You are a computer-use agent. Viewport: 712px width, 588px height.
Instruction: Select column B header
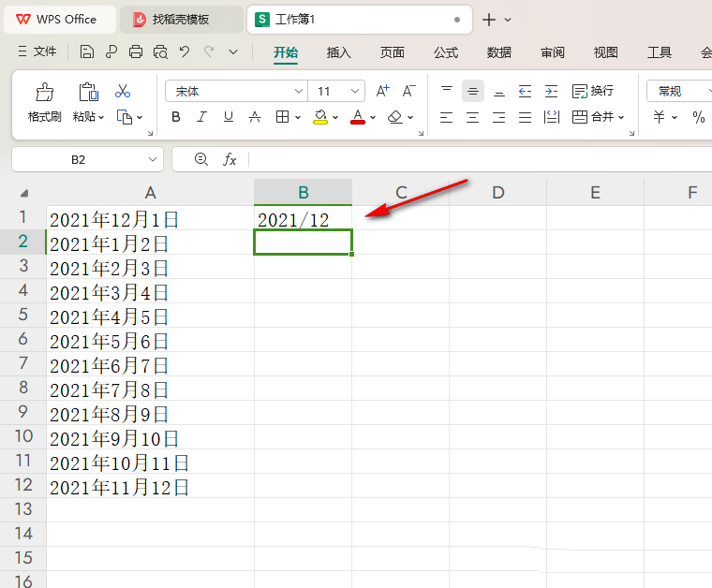click(303, 192)
